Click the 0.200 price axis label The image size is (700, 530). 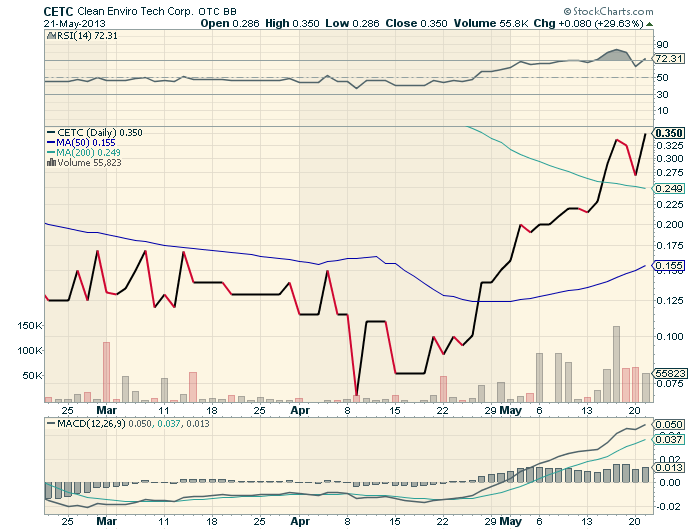point(670,225)
